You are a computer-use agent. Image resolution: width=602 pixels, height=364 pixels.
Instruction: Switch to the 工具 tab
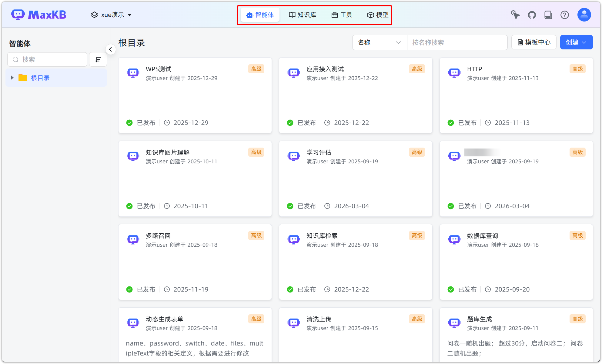click(342, 15)
